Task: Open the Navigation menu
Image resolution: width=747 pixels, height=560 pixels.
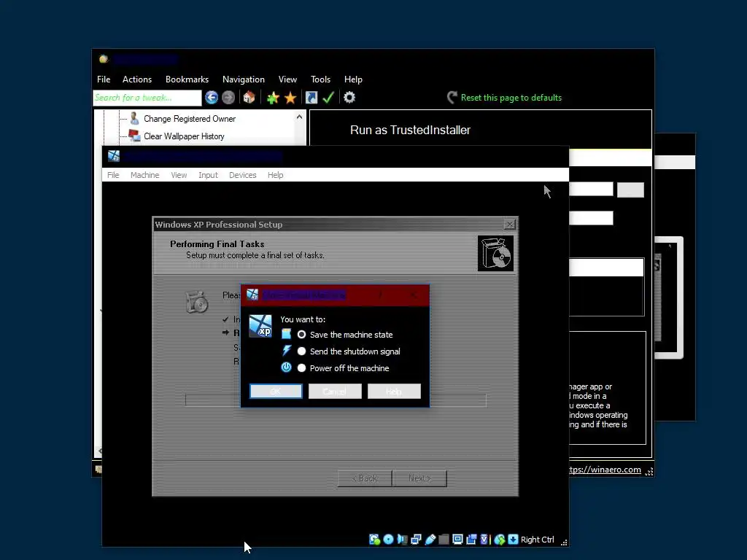Action: [244, 79]
